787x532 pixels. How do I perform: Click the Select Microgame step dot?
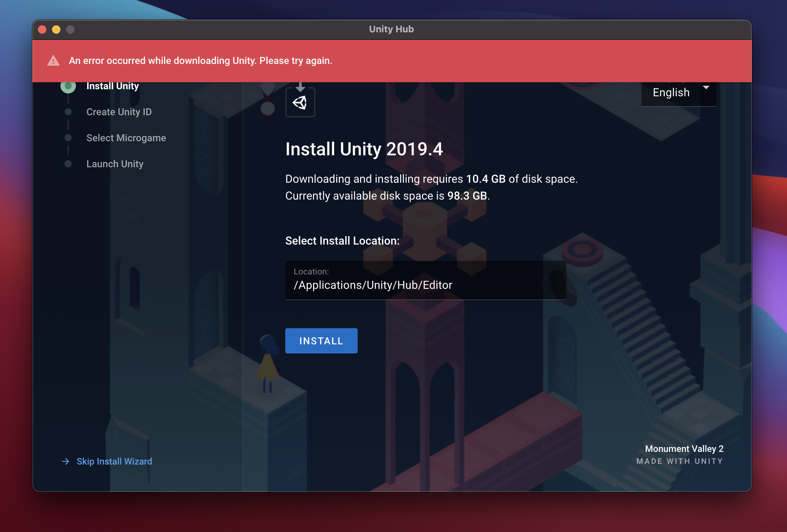pos(68,138)
